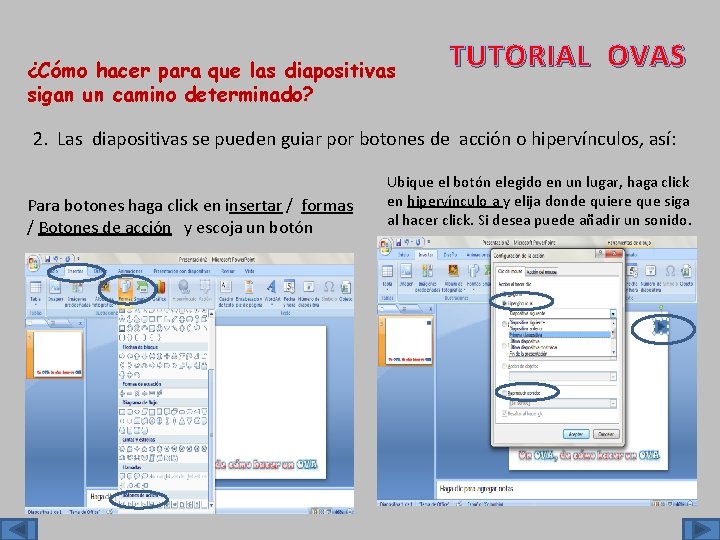The image size is (720, 540).
Task: Open the Hipervínculo a dropdown arrow
Action: (x=613, y=313)
